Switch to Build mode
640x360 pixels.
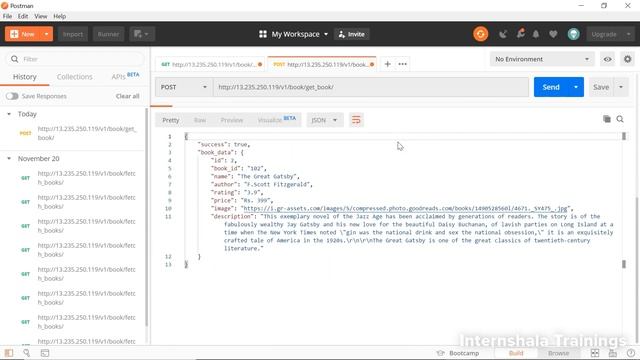click(516, 353)
